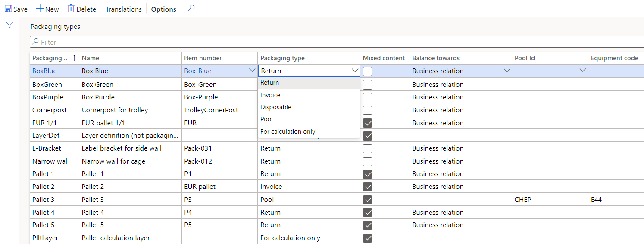The width and height of the screenshot is (644, 244).
Task: Uncheck Mixed content for EUR 1/1
Action: (x=368, y=123)
